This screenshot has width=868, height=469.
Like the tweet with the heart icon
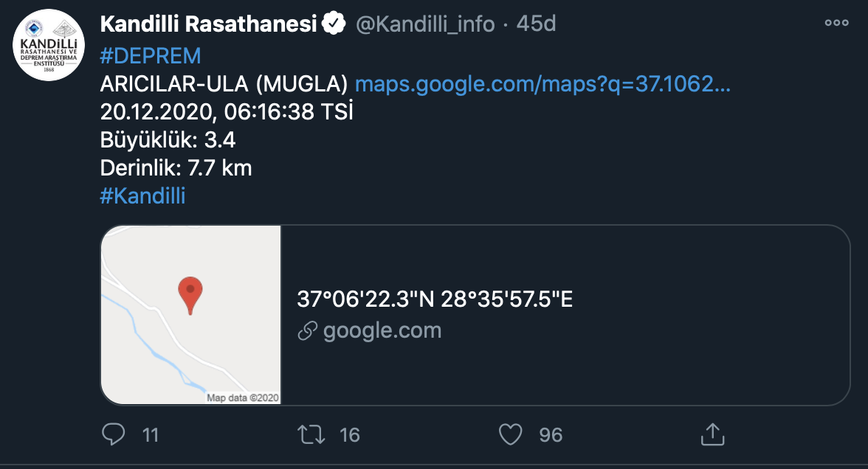511,434
